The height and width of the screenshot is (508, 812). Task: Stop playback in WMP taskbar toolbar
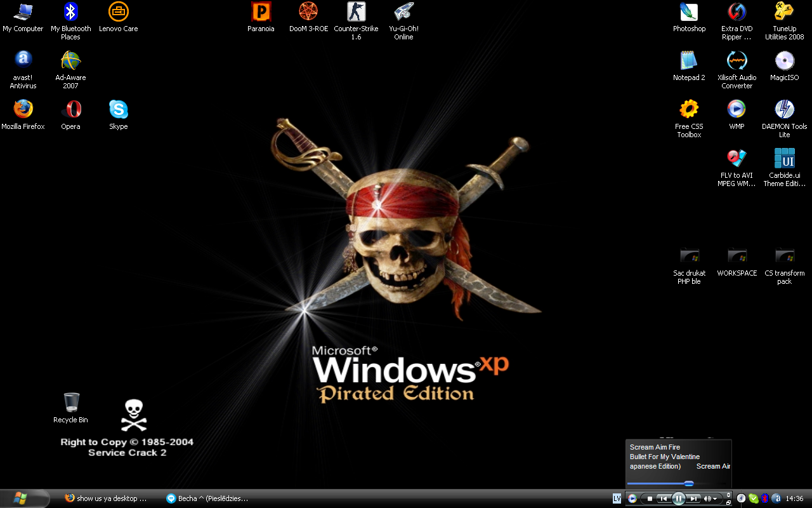click(650, 498)
